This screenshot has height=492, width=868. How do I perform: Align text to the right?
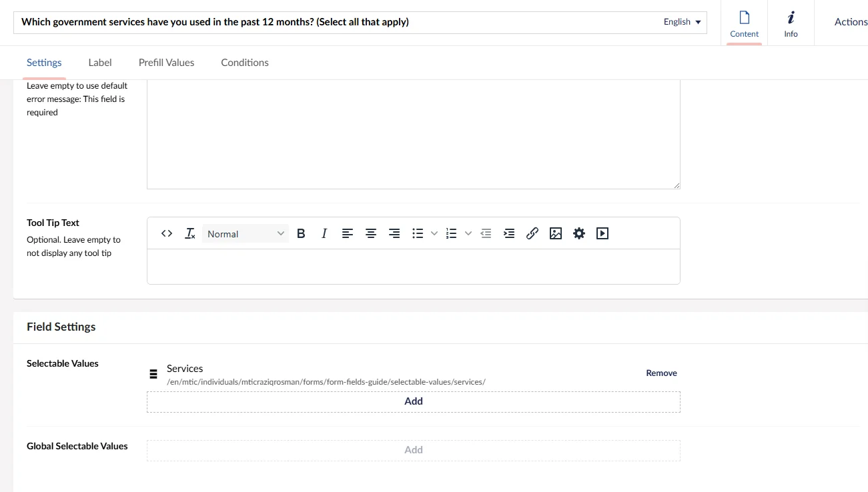click(394, 233)
